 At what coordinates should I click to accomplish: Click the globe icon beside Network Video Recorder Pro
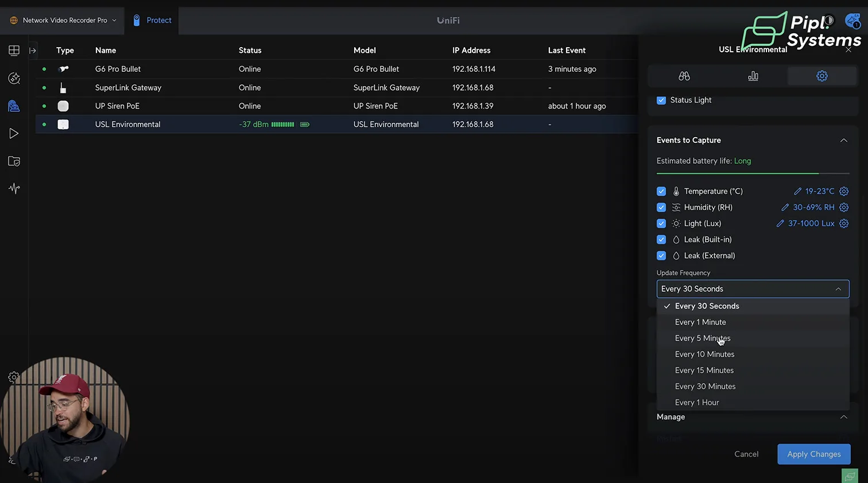pos(14,20)
